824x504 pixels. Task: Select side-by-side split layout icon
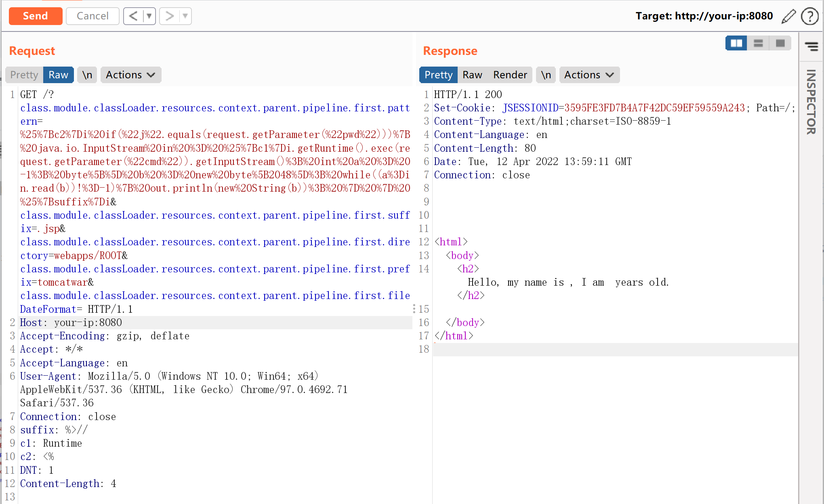tap(736, 43)
